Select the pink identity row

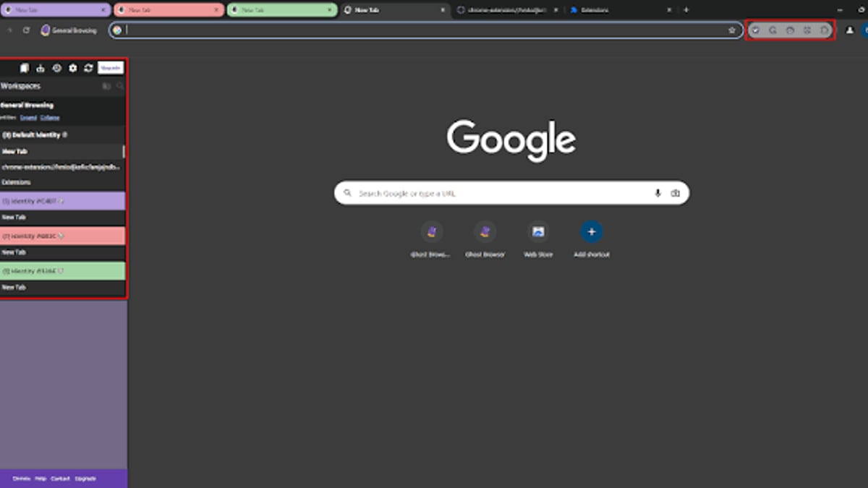click(62, 236)
